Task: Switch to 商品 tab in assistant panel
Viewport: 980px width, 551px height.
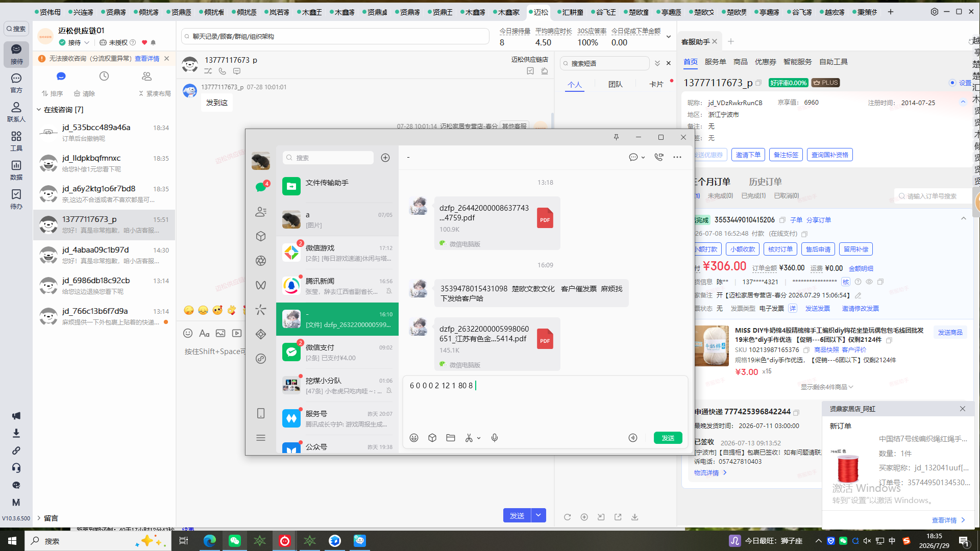Action: 740,62
